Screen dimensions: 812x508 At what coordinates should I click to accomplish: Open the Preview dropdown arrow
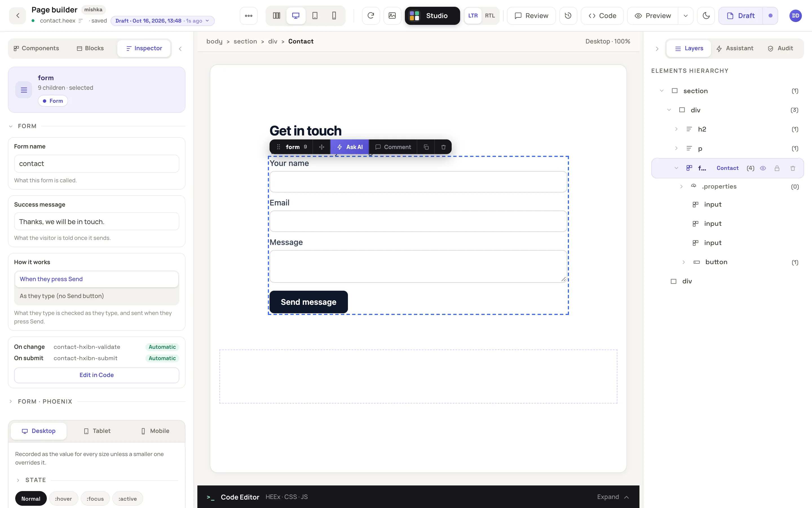click(x=685, y=16)
